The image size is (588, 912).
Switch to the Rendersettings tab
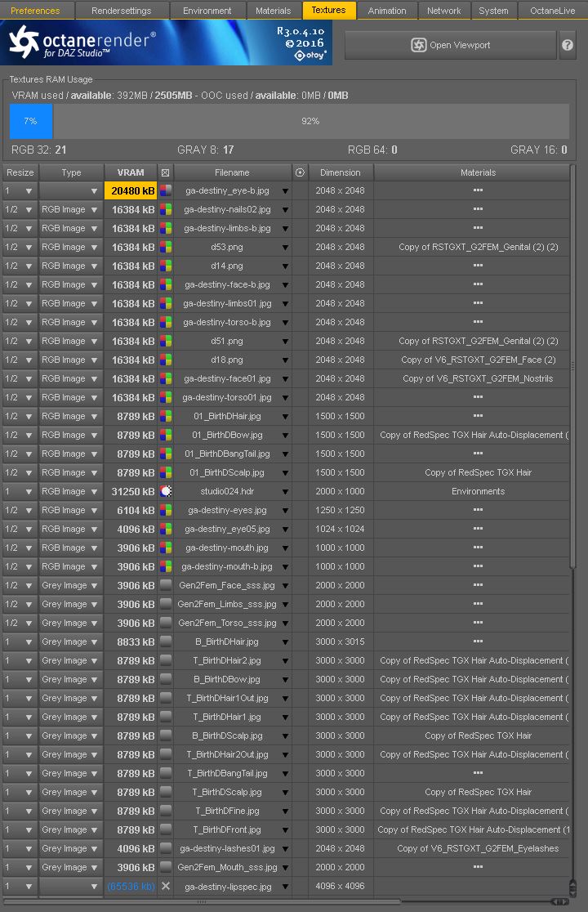click(122, 11)
